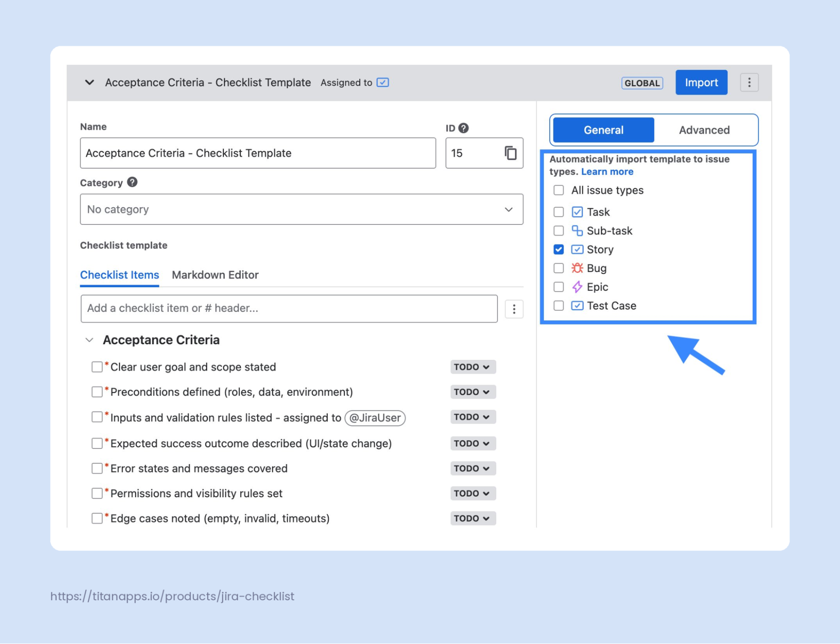
Task: Open TODO status for Edge cases noted item
Action: 473,518
